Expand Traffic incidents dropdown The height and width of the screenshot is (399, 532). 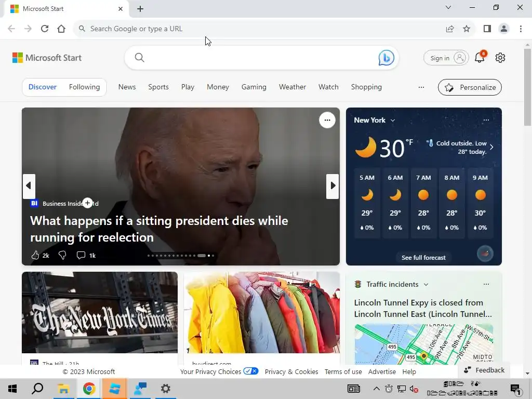pyautogui.click(x=426, y=285)
